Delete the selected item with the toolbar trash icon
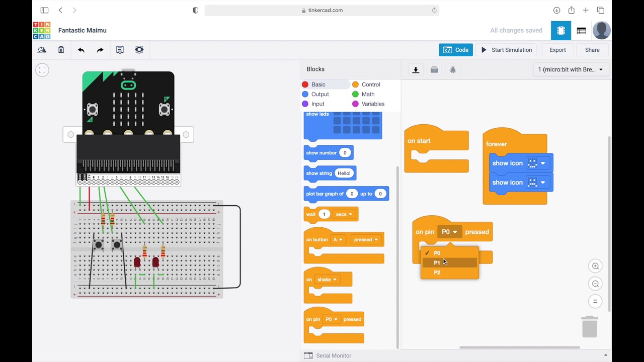Image resolution: width=644 pixels, height=362 pixels. (x=61, y=50)
